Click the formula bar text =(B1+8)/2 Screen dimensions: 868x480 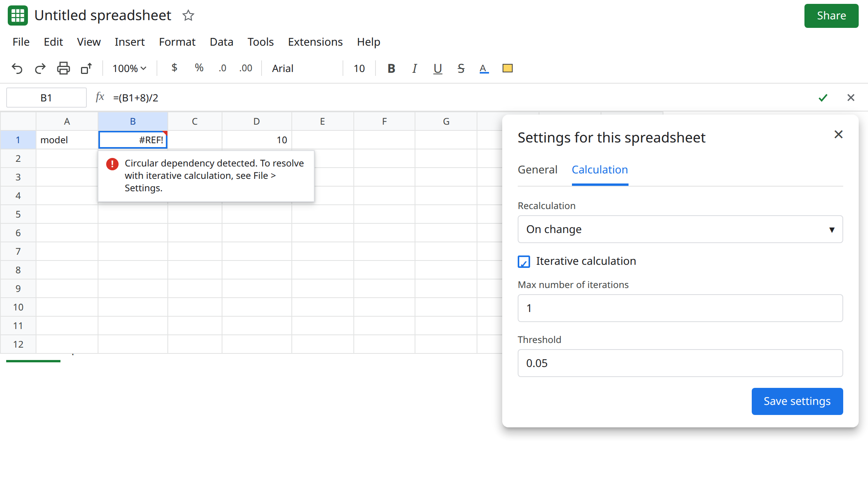[136, 98]
